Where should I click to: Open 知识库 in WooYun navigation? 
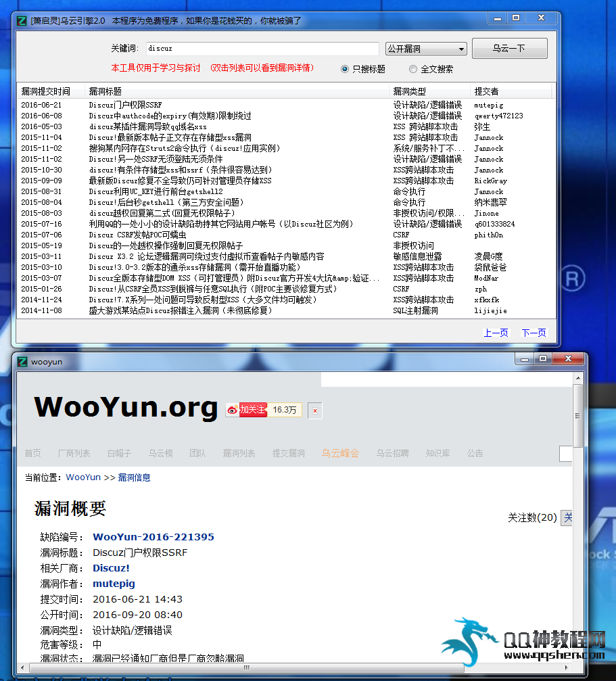coord(437,453)
